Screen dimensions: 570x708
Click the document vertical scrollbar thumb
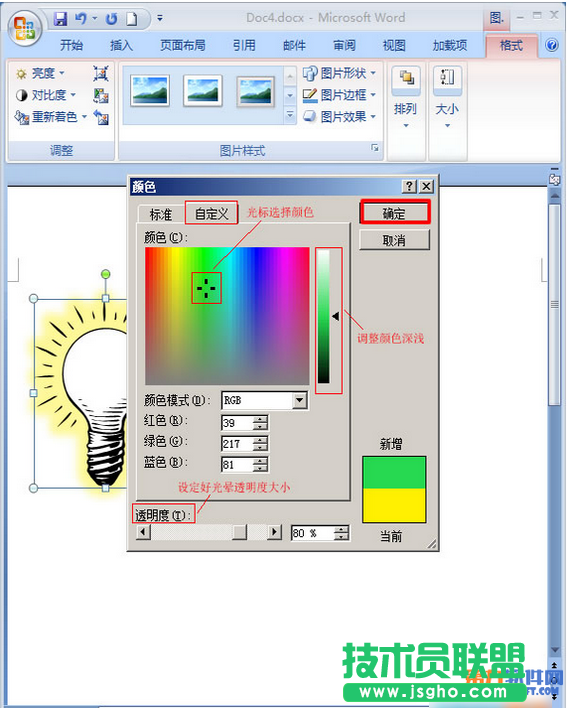[x=554, y=304]
